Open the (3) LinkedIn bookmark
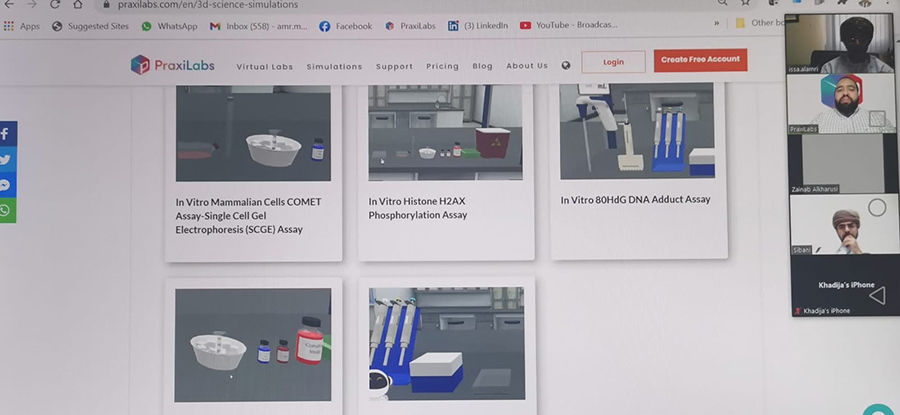The width and height of the screenshot is (900, 415). pos(478,26)
